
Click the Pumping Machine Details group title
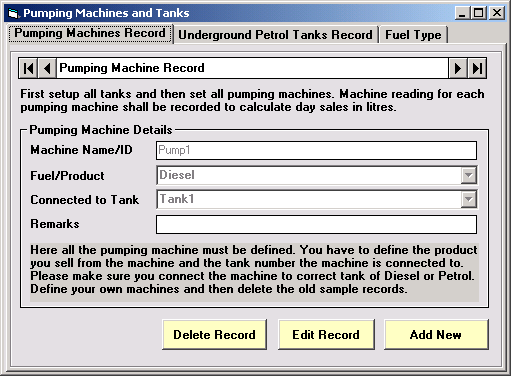click(101, 130)
